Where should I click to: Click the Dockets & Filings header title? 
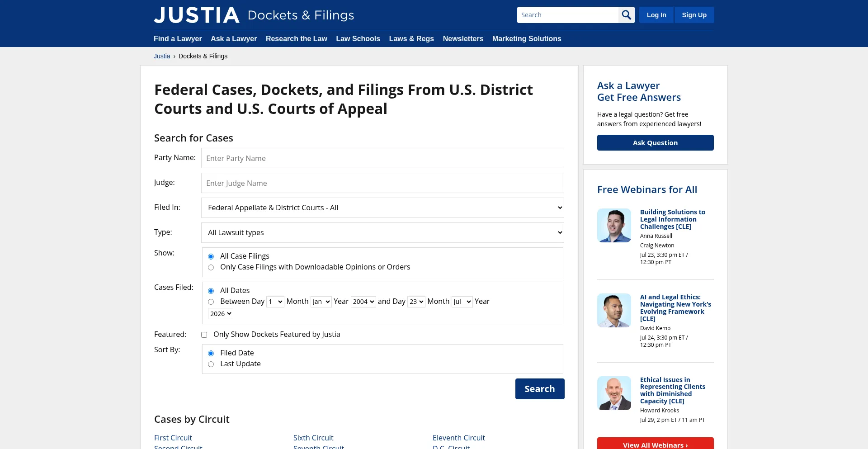(x=301, y=15)
